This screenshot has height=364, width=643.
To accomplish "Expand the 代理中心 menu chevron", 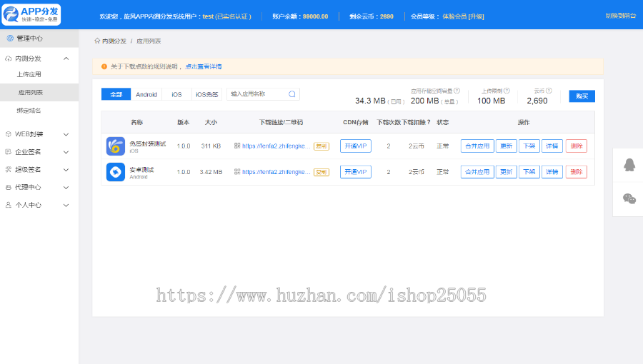I will point(66,188).
